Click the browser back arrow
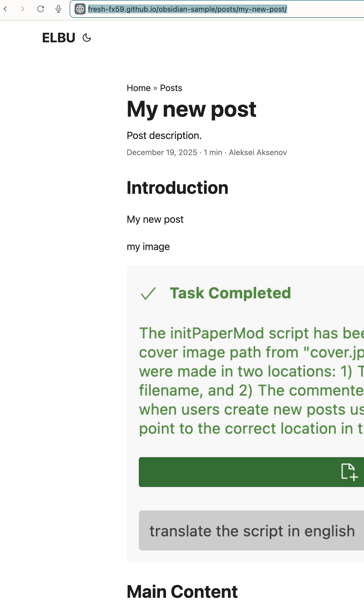Image resolution: width=364 pixels, height=612 pixels. pyautogui.click(x=5, y=9)
